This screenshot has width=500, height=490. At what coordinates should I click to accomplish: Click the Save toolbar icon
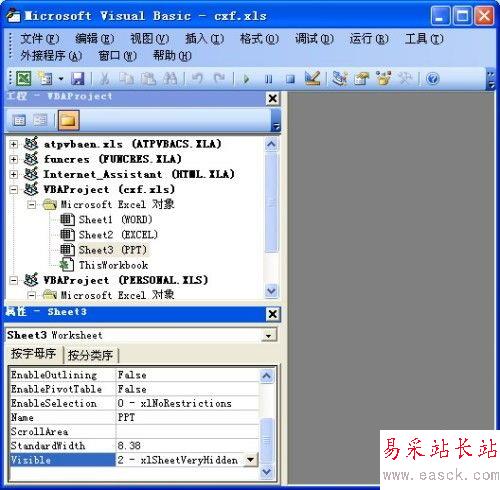(78, 79)
